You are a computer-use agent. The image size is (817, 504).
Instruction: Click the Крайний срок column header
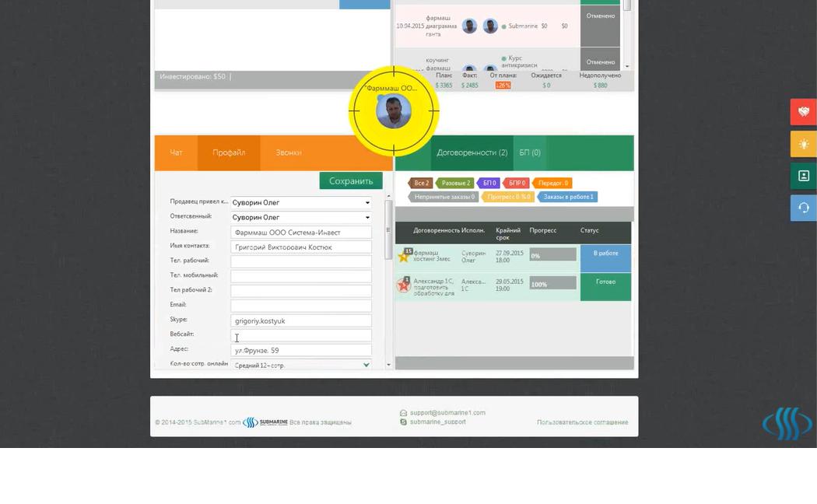pos(507,233)
